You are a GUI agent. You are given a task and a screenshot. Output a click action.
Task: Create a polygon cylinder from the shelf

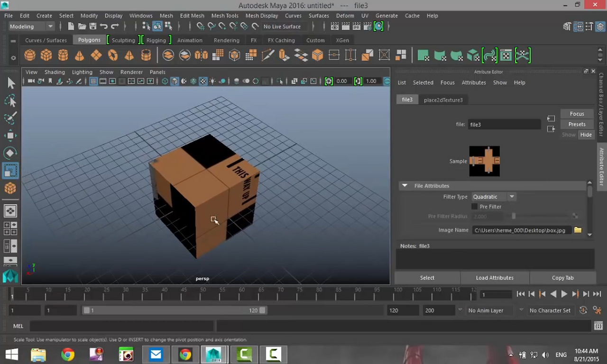click(63, 55)
